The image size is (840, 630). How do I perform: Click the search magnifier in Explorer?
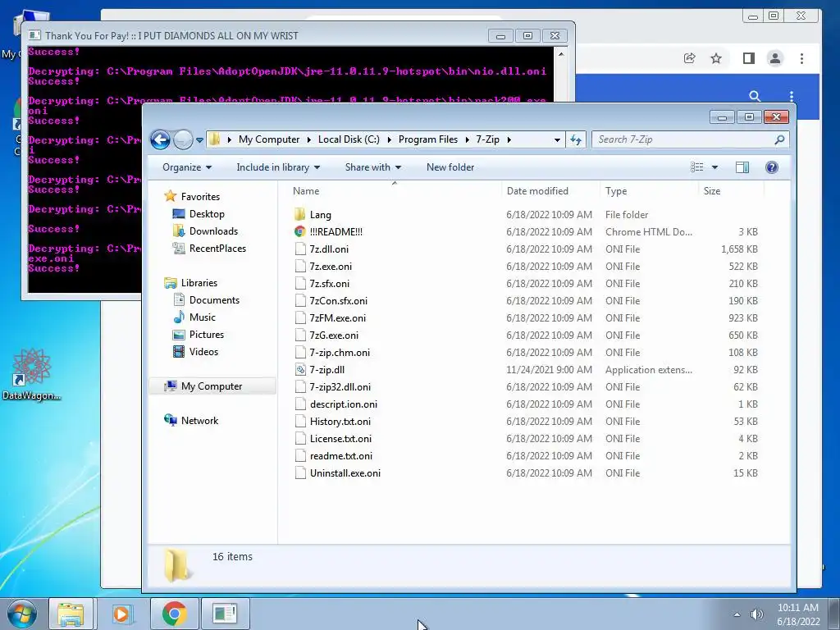(x=779, y=139)
